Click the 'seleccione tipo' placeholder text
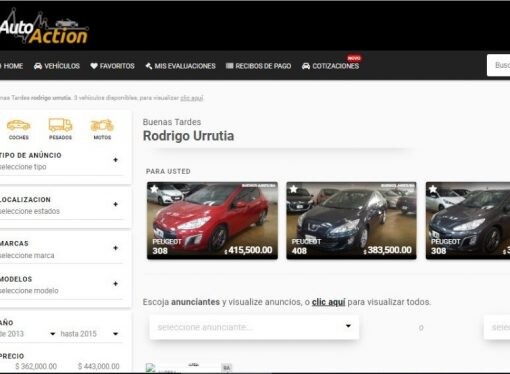Image resolution: width=510 pixels, height=374 pixels. click(23, 167)
